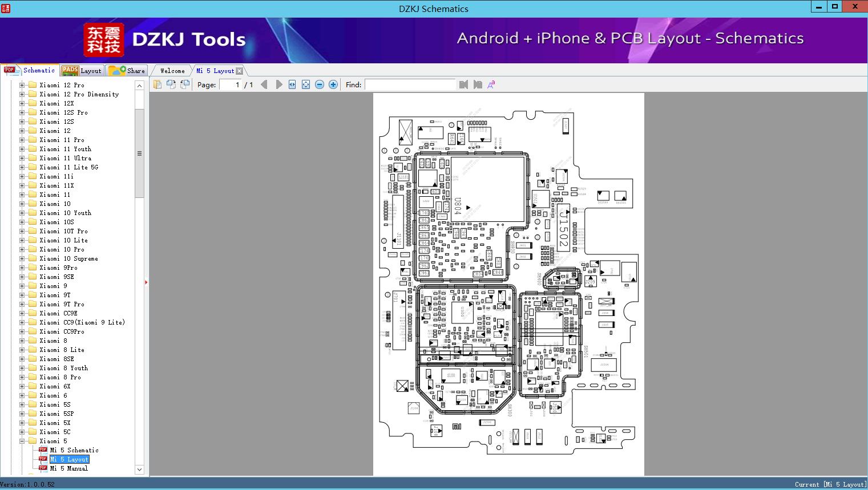
Task: Go to the next page arrow
Action: coord(279,84)
